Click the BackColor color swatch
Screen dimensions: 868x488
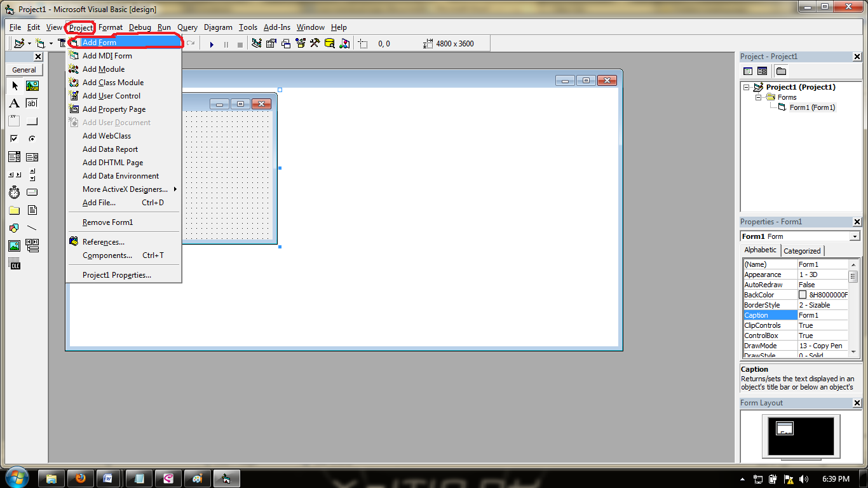tap(803, 295)
